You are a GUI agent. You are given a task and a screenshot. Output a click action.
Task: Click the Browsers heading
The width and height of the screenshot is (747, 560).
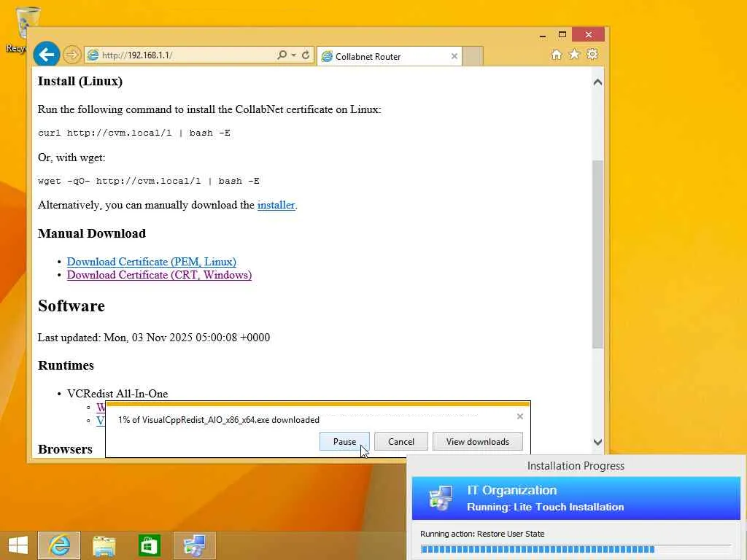pyautogui.click(x=65, y=449)
